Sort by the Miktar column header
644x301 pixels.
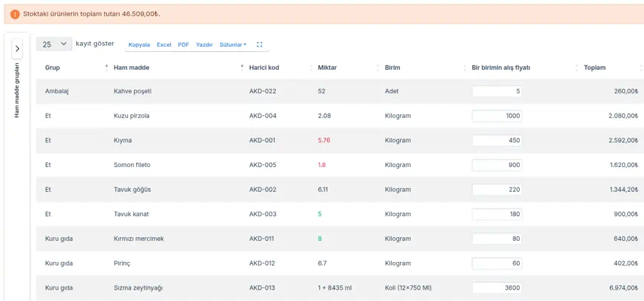[328, 68]
